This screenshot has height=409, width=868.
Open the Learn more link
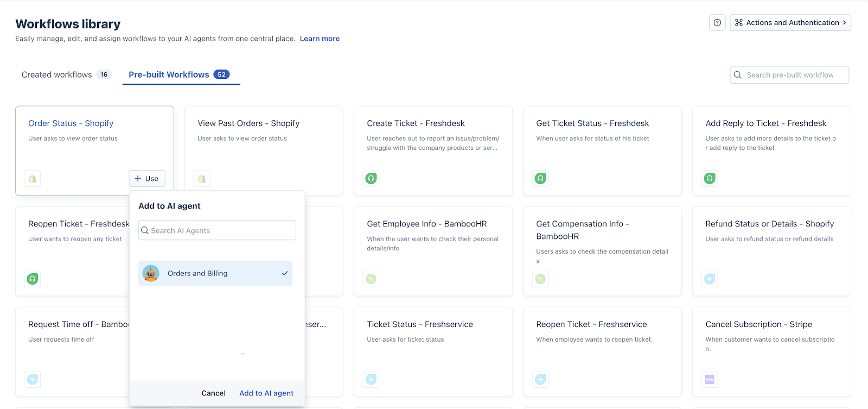click(320, 39)
